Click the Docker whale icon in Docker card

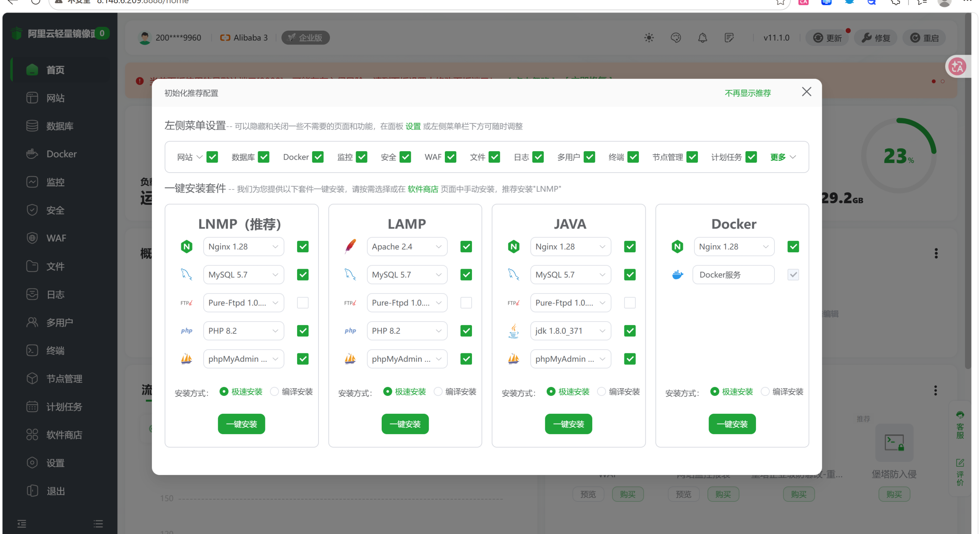point(678,274)
